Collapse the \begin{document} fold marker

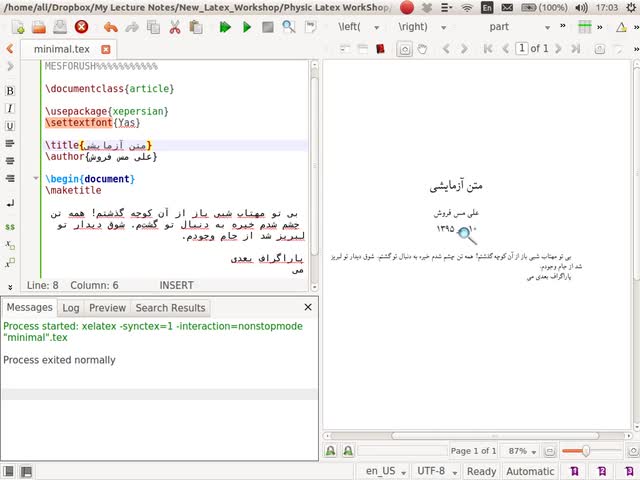pos(36,178)
